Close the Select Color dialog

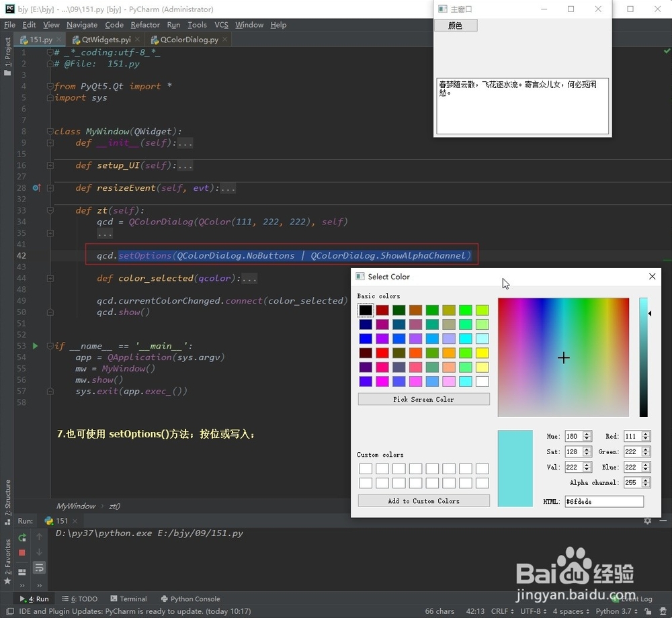(x=652, y=277)
